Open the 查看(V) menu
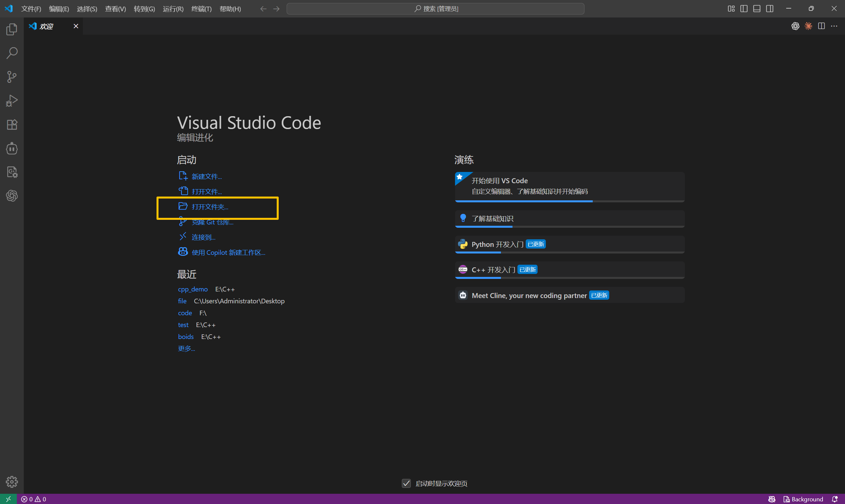The image size is (845, 504). (x=116, y=9)
